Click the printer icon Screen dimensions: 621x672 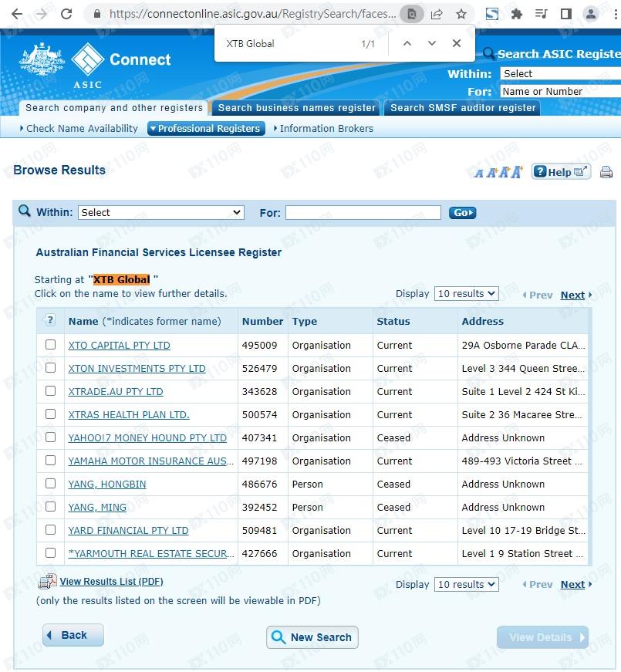pos(606,172)
